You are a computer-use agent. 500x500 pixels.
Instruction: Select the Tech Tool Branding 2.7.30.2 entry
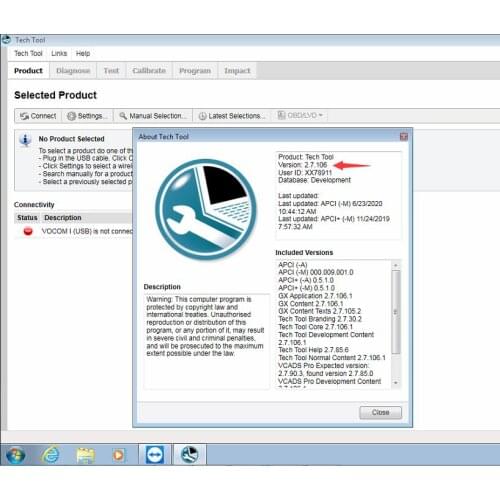tap(320, 319)
